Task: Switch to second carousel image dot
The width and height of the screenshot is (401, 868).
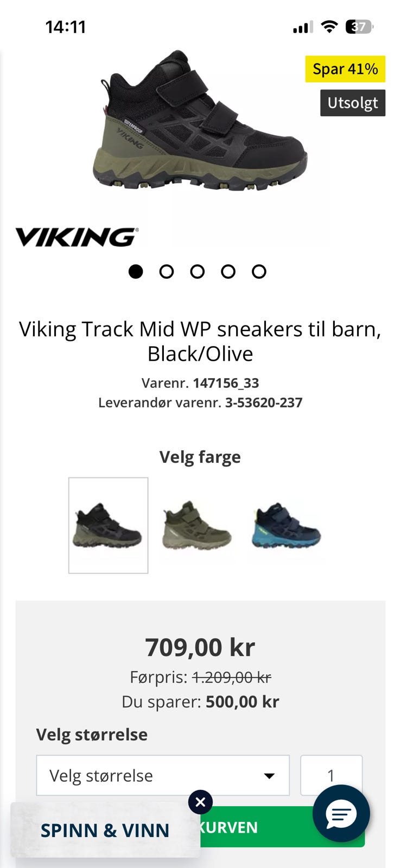Action: point(167,271)
